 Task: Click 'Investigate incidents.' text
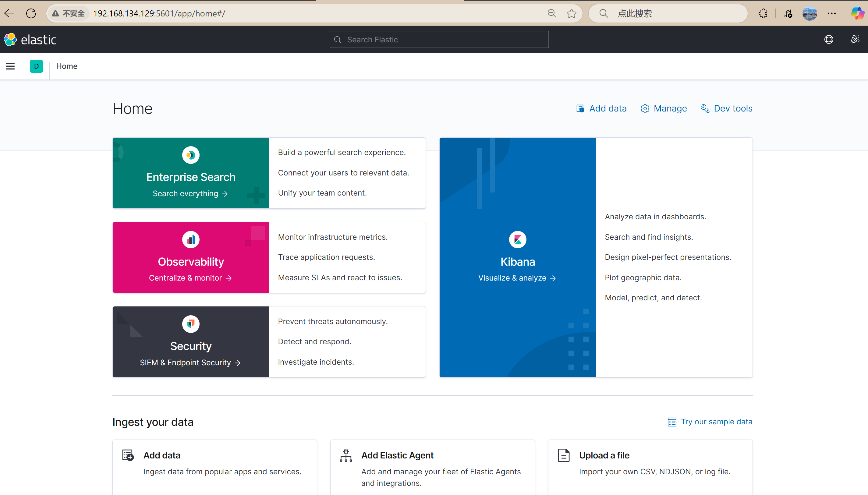(x=316, y=362)
